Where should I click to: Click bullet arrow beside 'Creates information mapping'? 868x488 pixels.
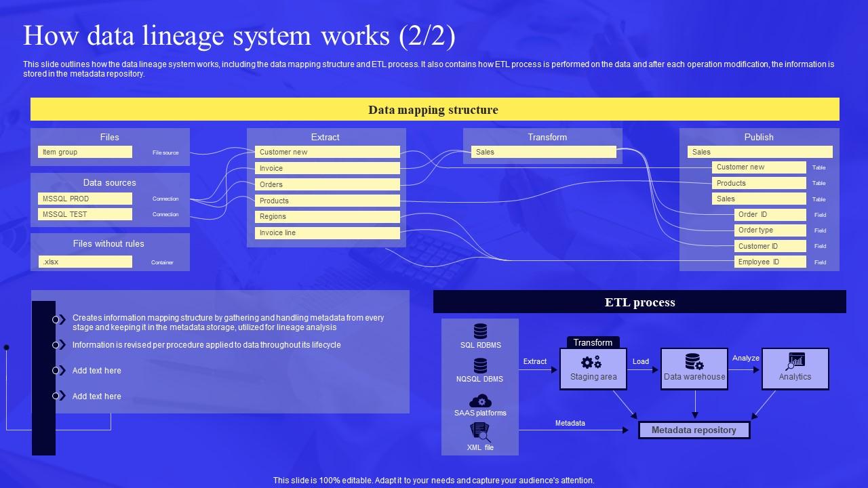60,319
